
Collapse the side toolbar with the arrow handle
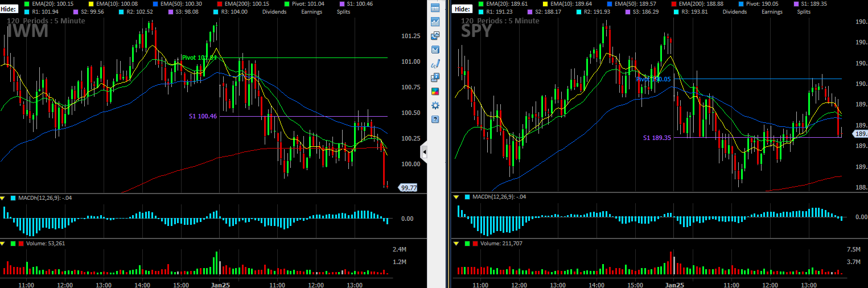tap(424, 153)
